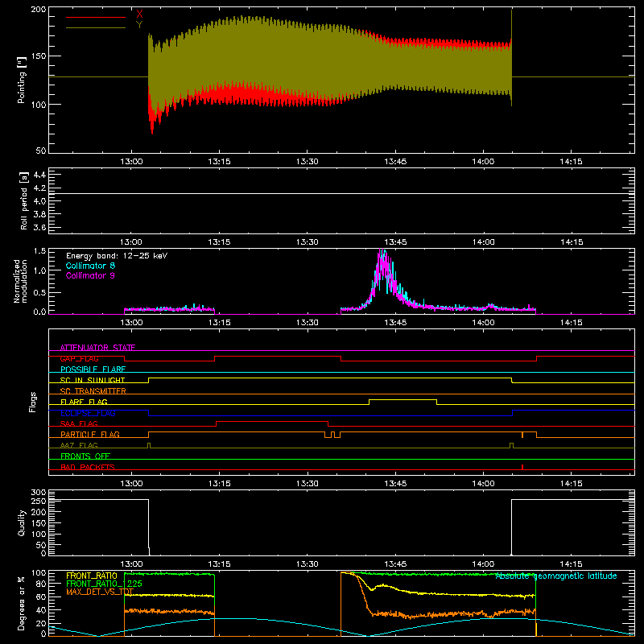
Task: Select the ECLIPSE_FLAG label
Action: point(88,413)
